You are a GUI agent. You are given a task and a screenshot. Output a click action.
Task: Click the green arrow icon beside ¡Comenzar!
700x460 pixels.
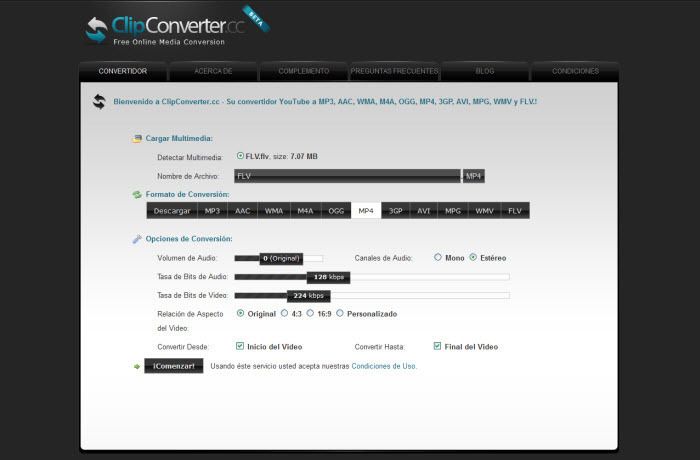click(137, 367)
